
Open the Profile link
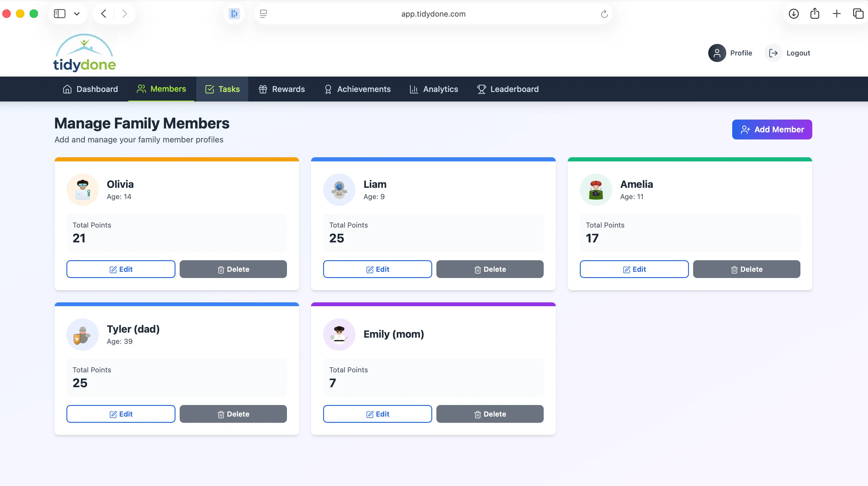point(741,53)
